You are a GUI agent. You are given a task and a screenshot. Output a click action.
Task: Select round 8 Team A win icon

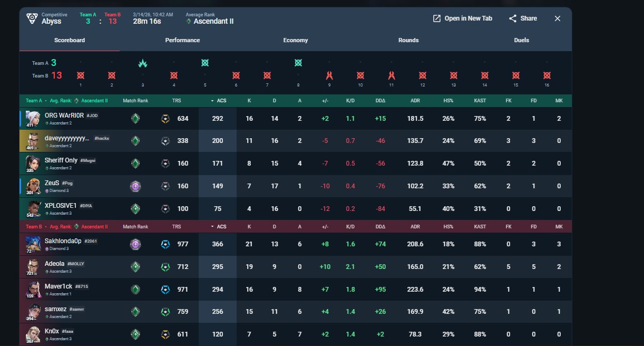(x=298, y=63)
